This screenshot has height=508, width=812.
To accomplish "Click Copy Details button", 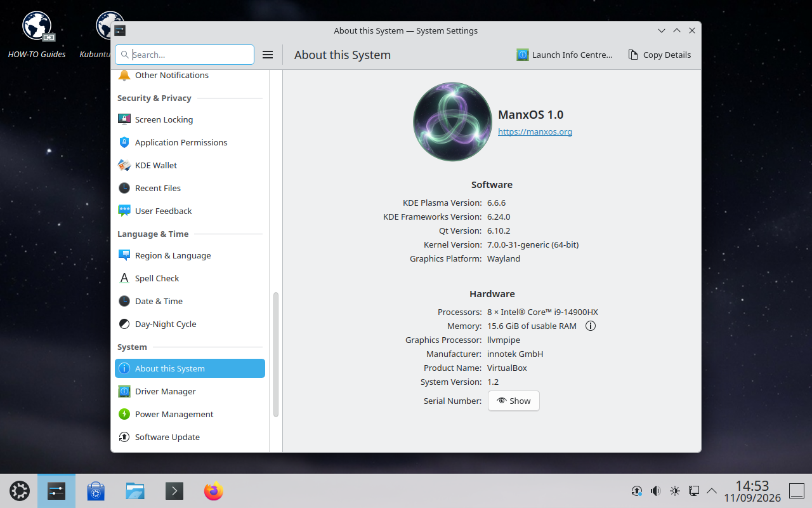I will [660, 55].
